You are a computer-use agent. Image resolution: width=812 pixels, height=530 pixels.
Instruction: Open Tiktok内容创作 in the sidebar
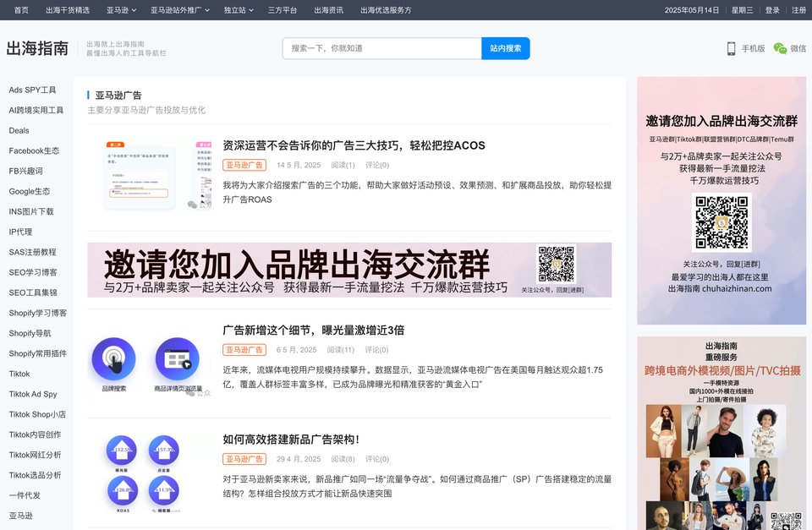[35, 434]
